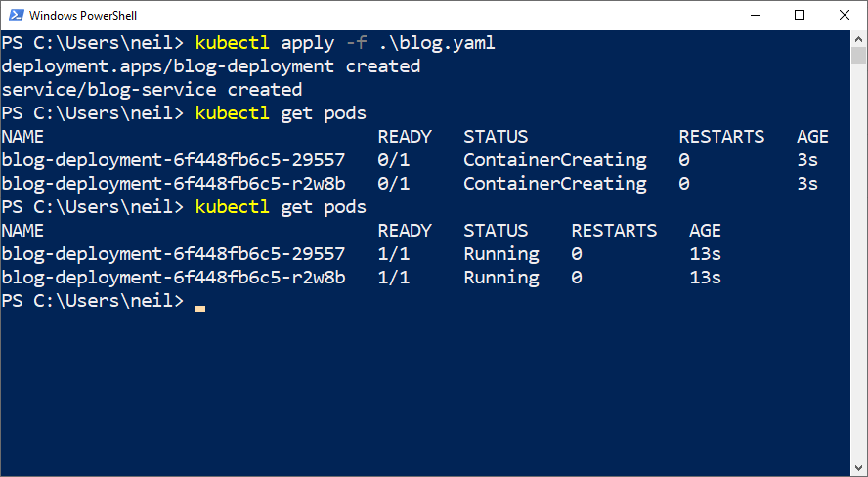The image size is (868, 477).
Task: Click the "deployment.apps/blog-deployment created" output line
Action: click(x=211, y=66)
